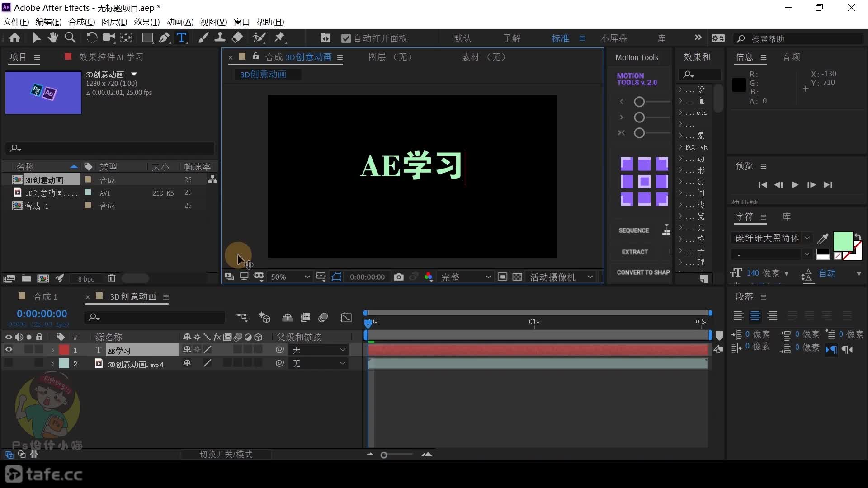Toggle shy layers switch in timeline
This screenshot has height=488, width=868.
coord(288,318)
